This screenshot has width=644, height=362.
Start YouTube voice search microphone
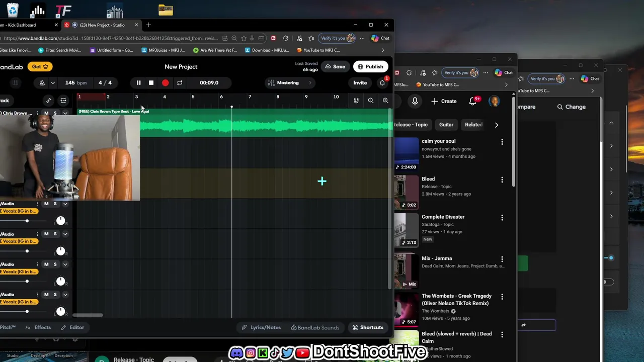pos(415,101)
